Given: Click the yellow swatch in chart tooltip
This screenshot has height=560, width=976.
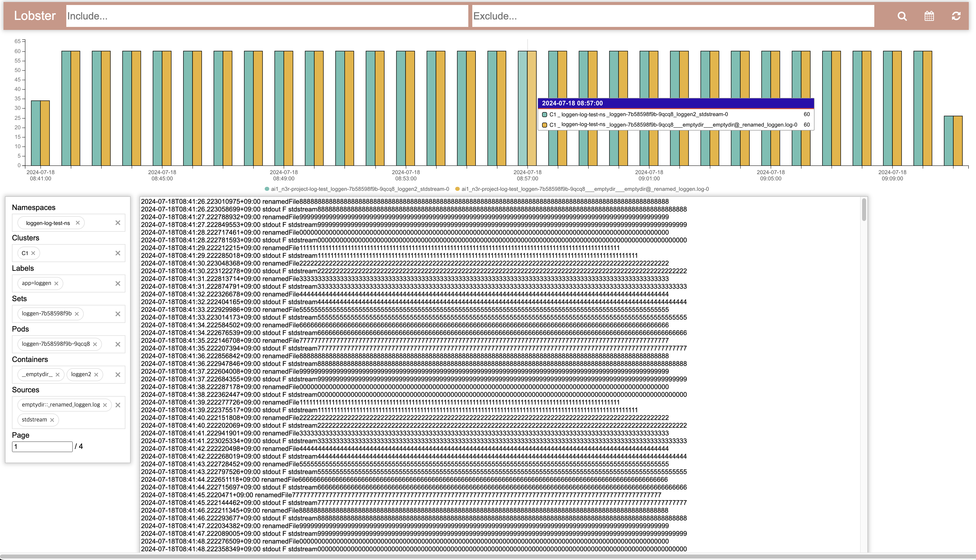Looking at the screenshot, I should coord(544,125).
